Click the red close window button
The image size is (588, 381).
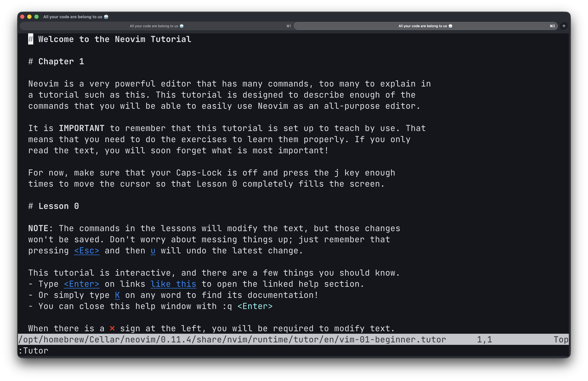22,17
